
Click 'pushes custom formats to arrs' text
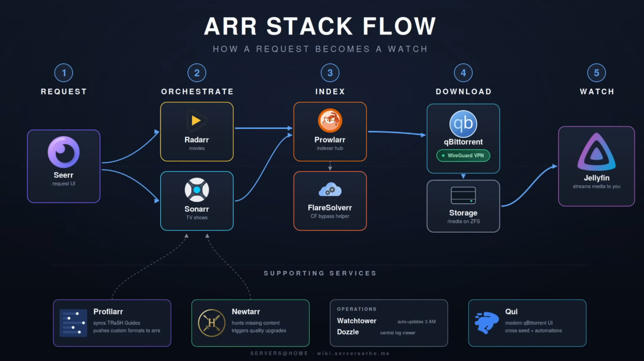tap(127, 331)
